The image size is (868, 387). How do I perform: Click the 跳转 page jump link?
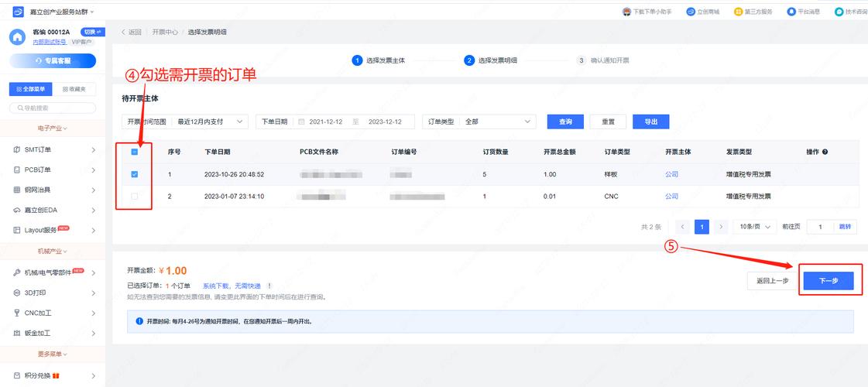(845, 227)
